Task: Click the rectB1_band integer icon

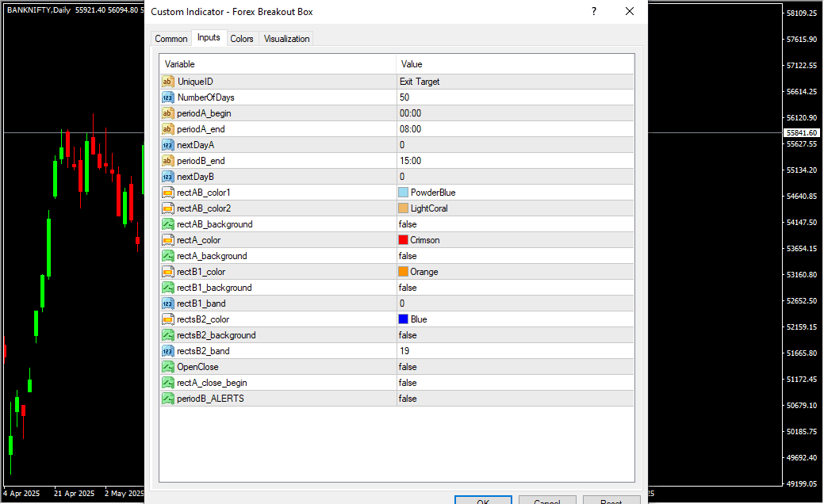Action: (x=168, y=304)
